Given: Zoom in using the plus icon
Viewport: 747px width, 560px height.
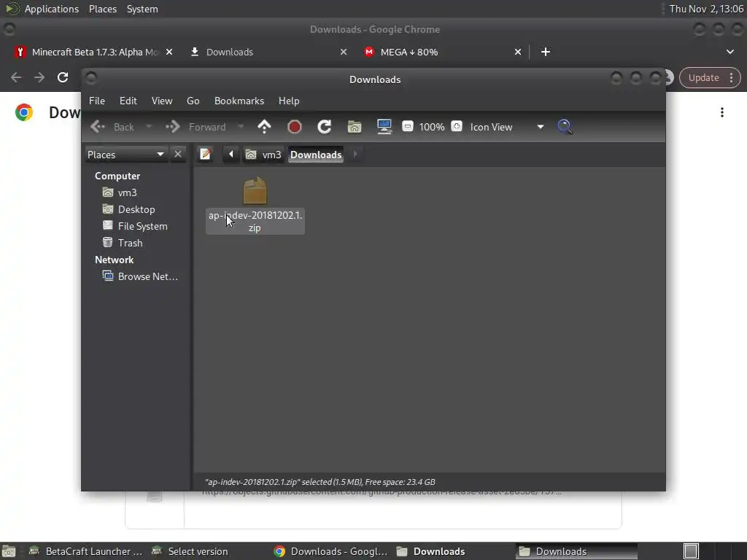Looking at the screenshot, I should pos(457,127).
